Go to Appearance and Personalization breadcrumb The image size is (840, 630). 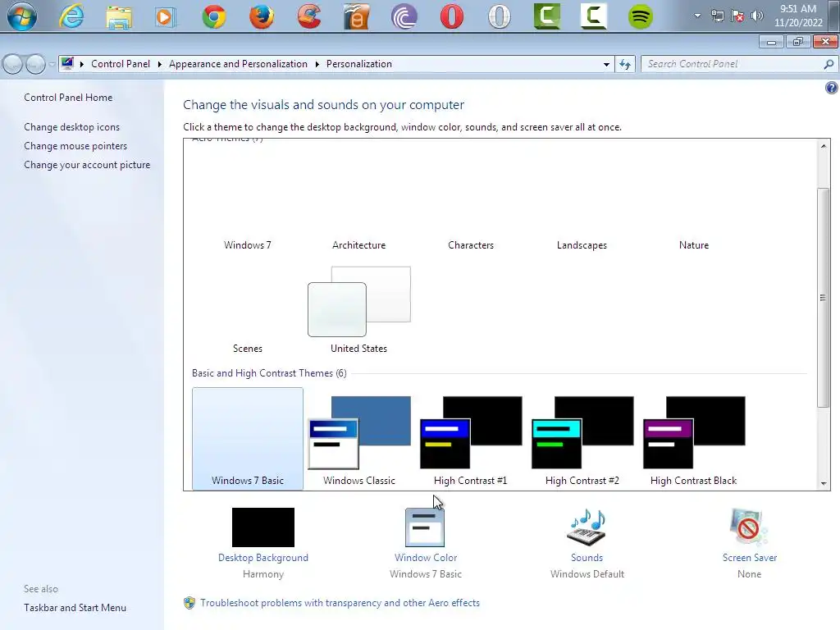click(x=239, y=64)
